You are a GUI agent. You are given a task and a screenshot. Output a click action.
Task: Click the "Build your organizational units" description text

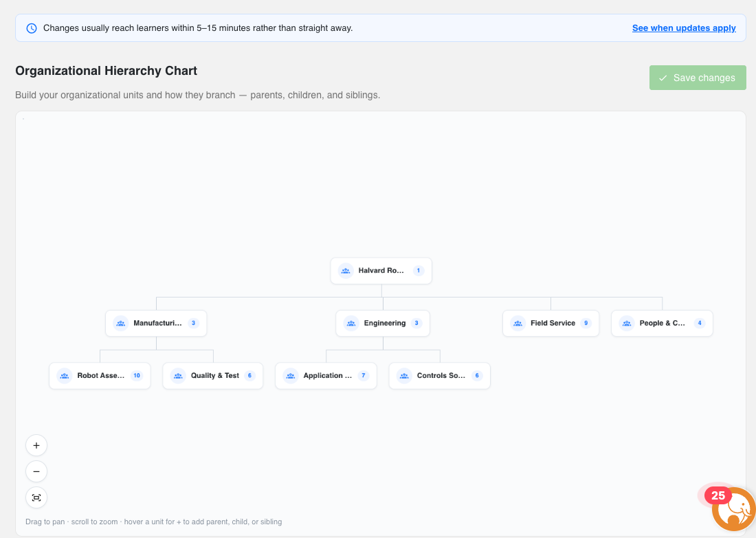[198, 95]
